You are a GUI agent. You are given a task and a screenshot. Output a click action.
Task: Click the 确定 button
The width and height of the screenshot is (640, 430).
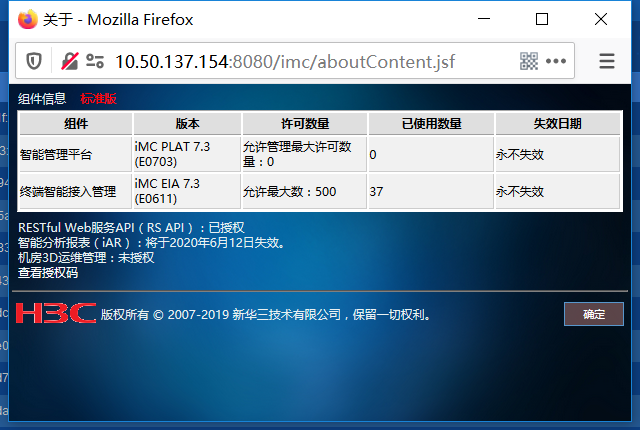click(x=594, y=314)
